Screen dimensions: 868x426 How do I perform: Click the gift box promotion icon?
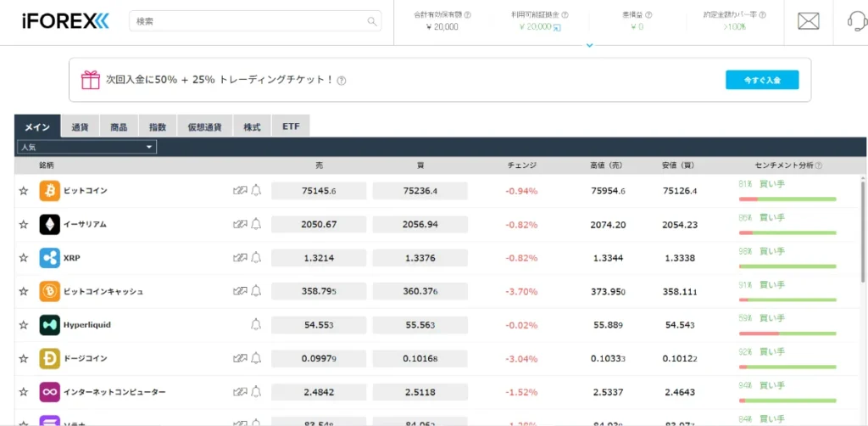pos(90,80)
